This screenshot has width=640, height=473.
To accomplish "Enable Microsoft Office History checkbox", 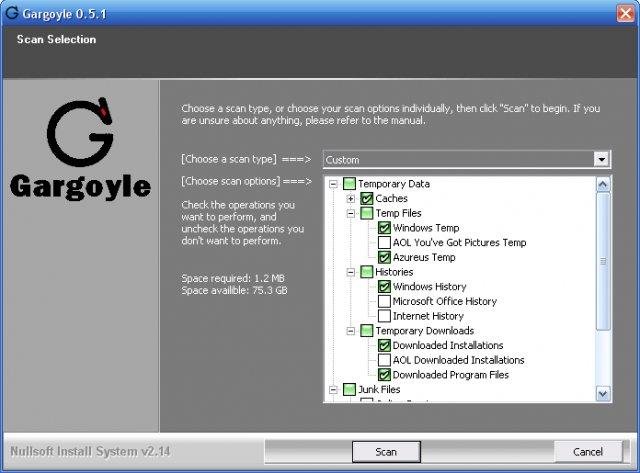I will [384, 301].
